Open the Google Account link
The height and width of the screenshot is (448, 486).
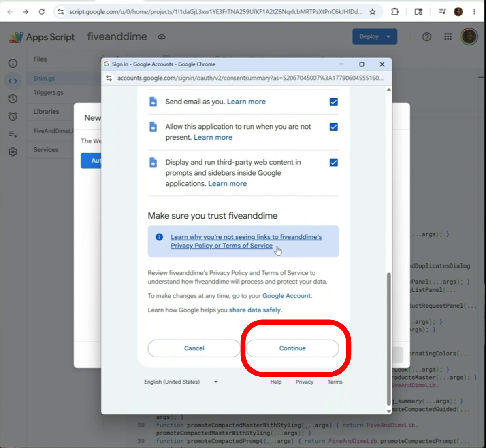(287, 296)
